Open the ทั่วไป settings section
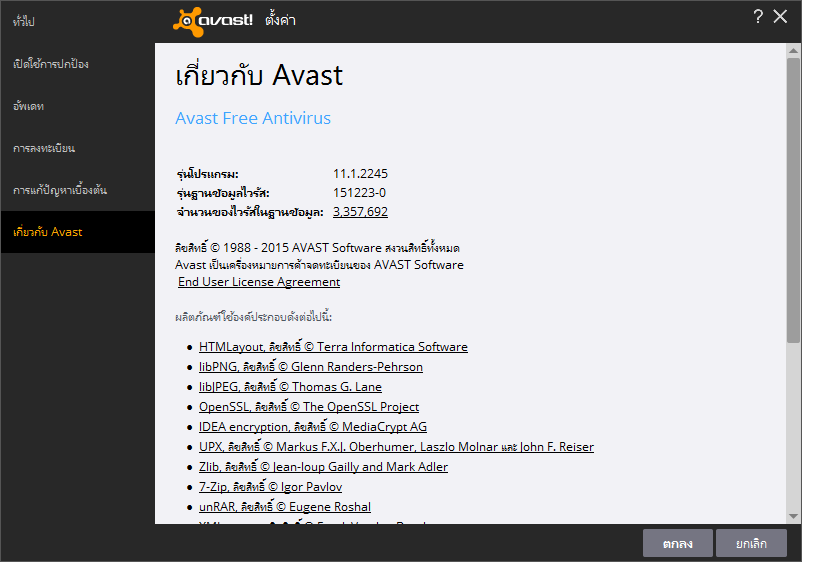Viewport: 819px width, 562px height. click(x=77, y=21)
